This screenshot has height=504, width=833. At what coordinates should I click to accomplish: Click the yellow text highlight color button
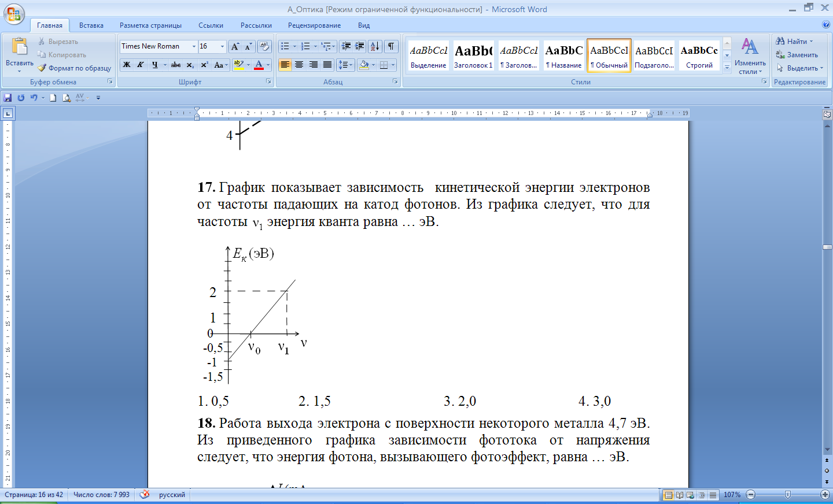[x=238, y=65]
